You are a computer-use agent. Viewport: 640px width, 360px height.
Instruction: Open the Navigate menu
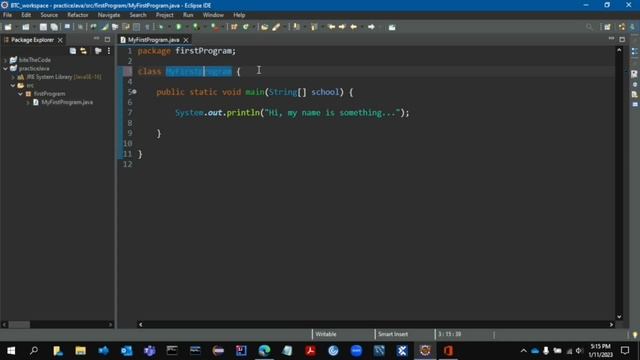tap(109, 15)
